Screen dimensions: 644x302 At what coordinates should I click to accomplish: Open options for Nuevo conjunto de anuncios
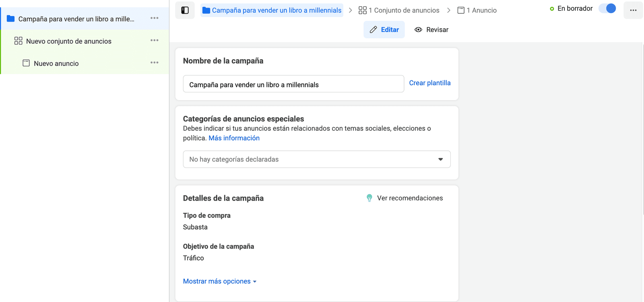[155, 41]
